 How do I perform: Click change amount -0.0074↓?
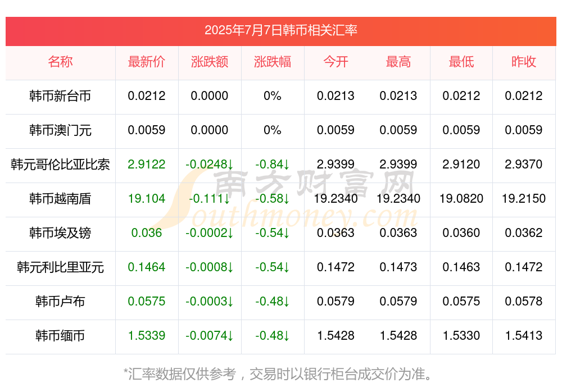click(x=210, y=336)
